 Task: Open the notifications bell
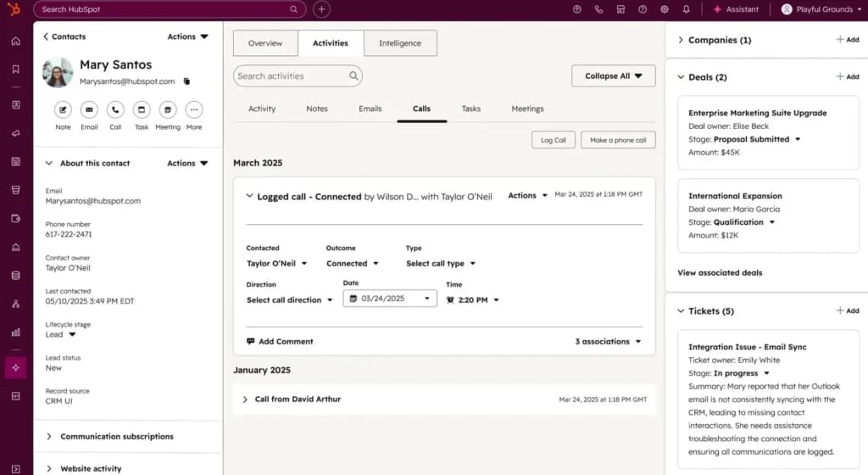click(x=687, y=9)
